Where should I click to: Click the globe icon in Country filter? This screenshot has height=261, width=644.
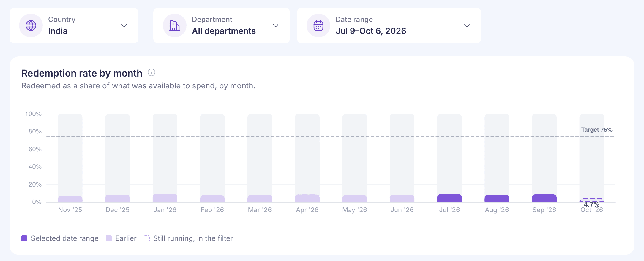tap(31, 26)
